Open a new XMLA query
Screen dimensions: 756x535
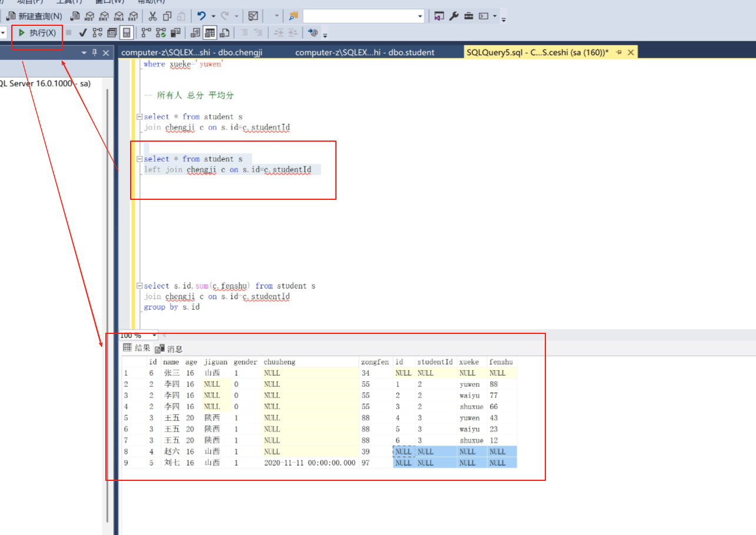119,16
